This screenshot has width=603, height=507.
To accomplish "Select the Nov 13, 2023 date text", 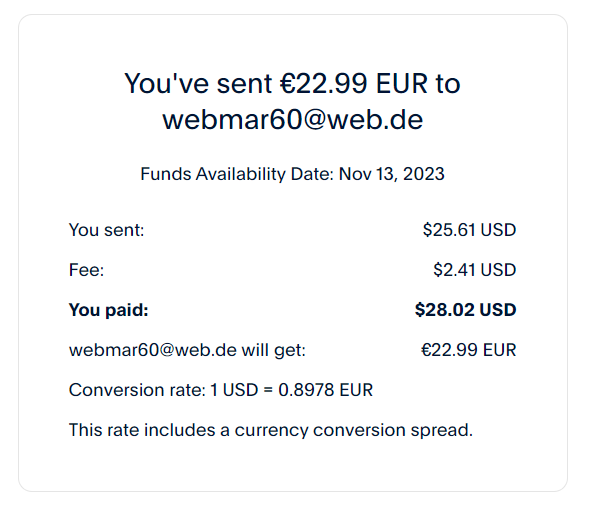I will click(x=392, y=174).
